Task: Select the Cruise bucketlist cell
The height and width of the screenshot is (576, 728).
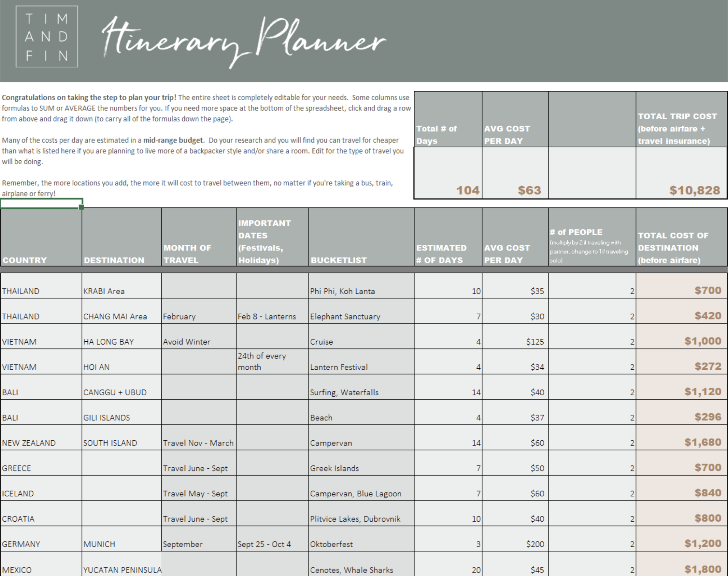Action: pyautogui.click(x=361, y=336)
